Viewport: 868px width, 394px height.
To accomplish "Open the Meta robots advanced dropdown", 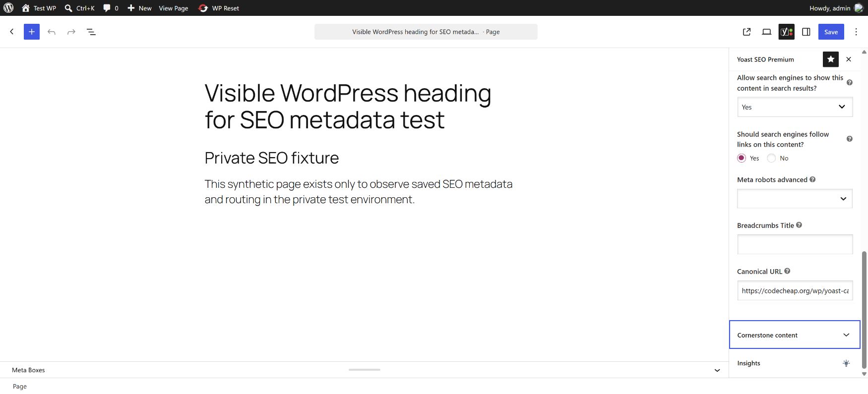I will tap(795, 199).
